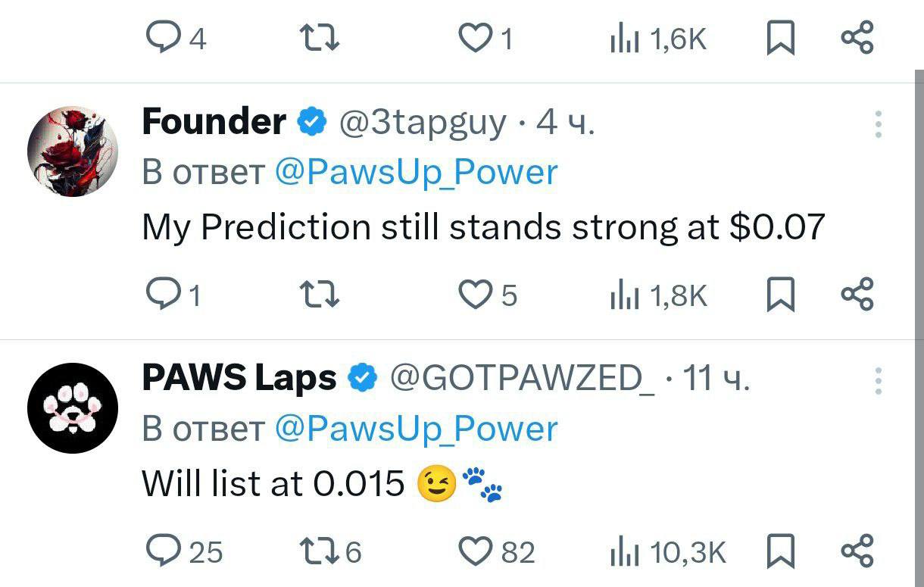Bookmark the PAWS Laps tweet
The width and height of the screenshot is (924, 587).
coord(780,551)
